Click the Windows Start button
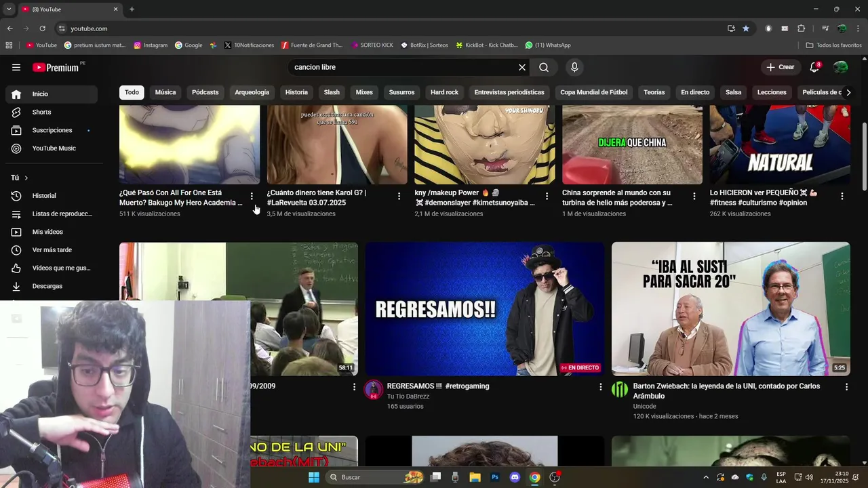 tap(314, 477)
